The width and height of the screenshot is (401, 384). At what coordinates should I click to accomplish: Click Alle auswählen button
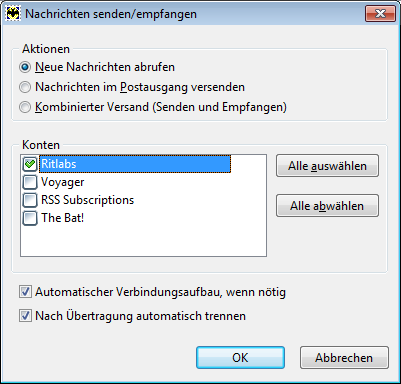[327, 166]
